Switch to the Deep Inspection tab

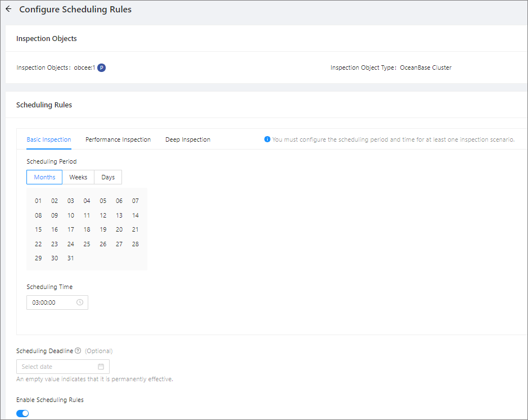pyautogui.click(x=188, y=139)
